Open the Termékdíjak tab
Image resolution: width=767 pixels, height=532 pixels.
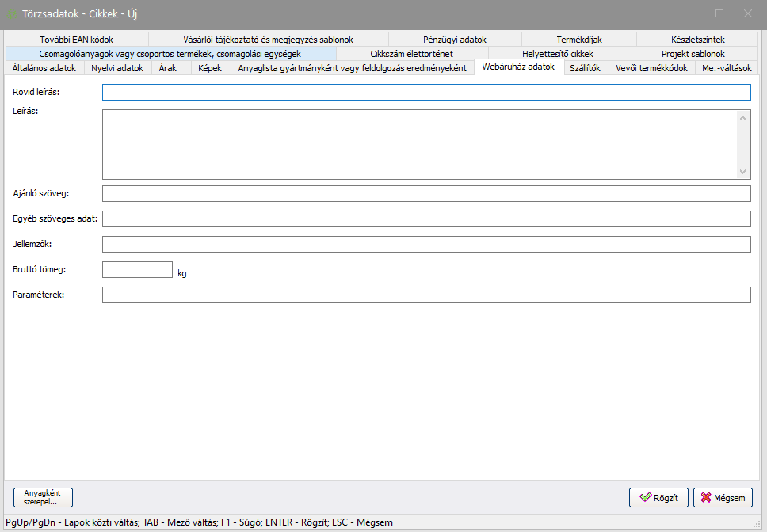(579, 40)
